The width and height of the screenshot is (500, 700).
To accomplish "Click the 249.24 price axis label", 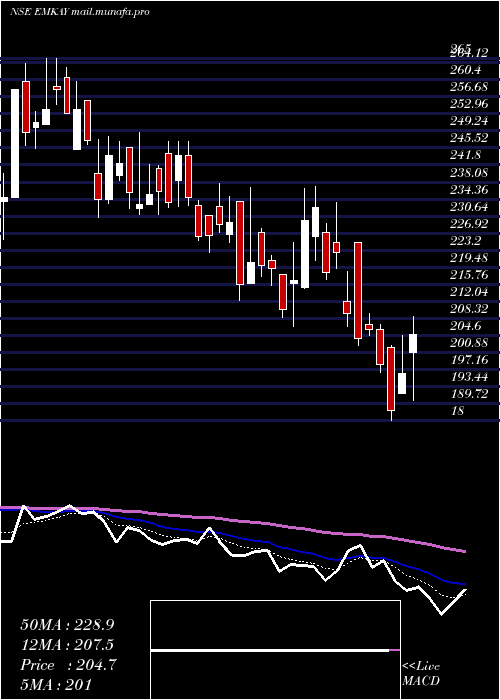I will tap(469, 121).
